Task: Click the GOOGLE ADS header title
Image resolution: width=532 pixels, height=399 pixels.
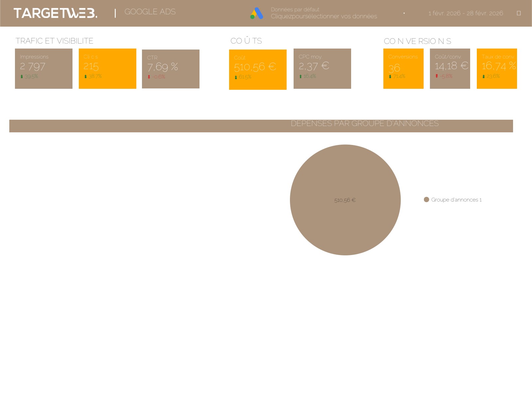Action: (x=150, y=12)
